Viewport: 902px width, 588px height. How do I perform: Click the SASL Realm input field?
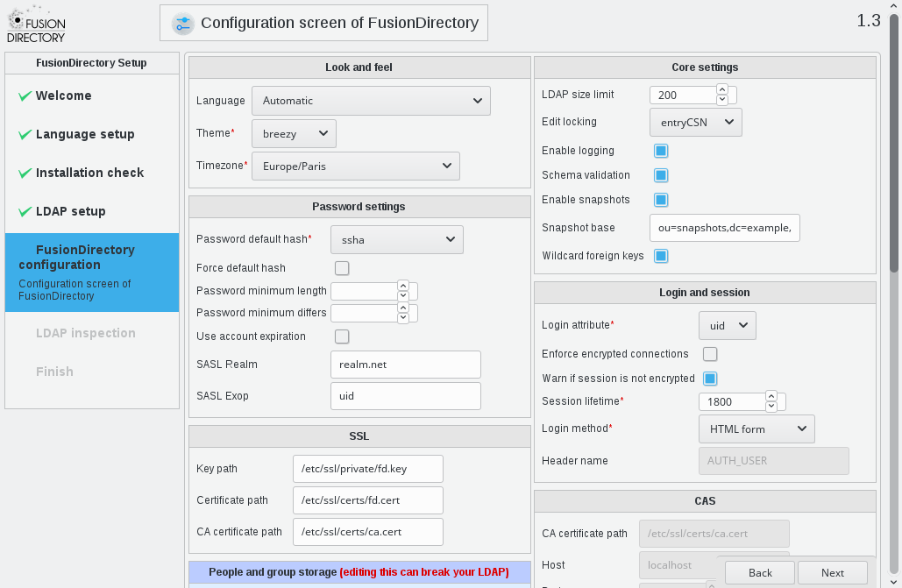(406, 365)
